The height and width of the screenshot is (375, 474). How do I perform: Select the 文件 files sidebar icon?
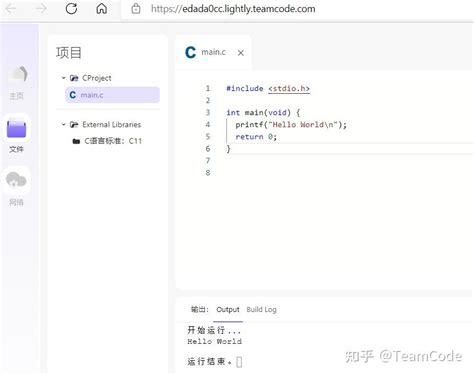16,135
